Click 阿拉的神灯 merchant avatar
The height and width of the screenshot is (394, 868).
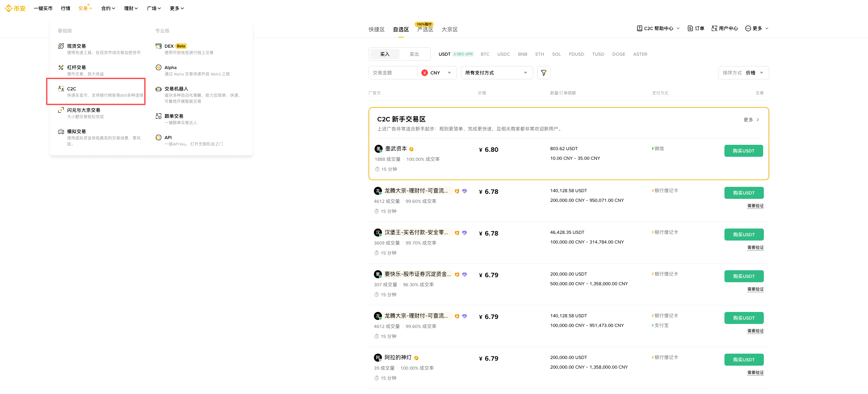(378, 358)
